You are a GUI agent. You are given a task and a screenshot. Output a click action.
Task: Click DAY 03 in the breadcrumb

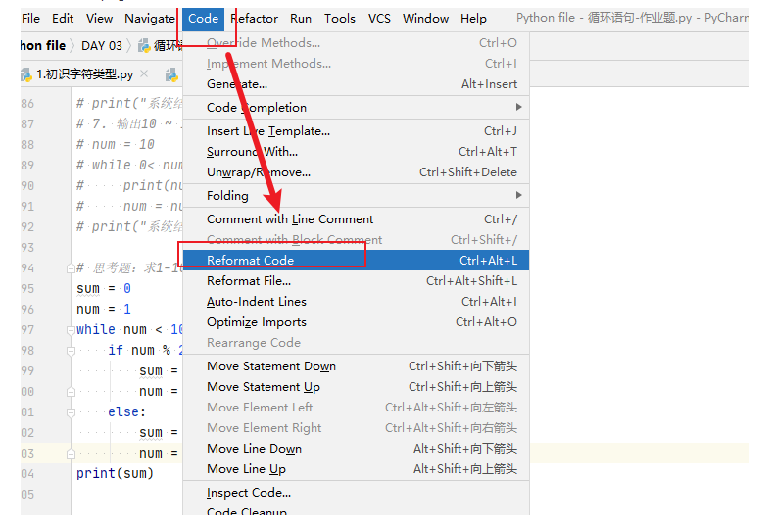coord(102,46)
